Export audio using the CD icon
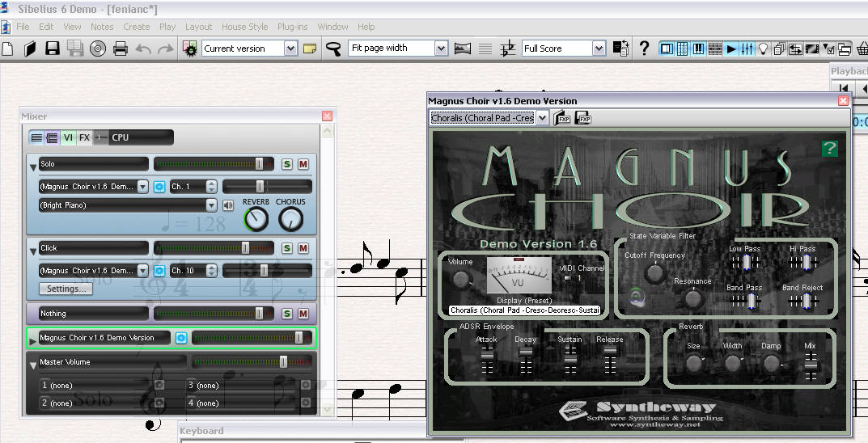 (98, 49)
